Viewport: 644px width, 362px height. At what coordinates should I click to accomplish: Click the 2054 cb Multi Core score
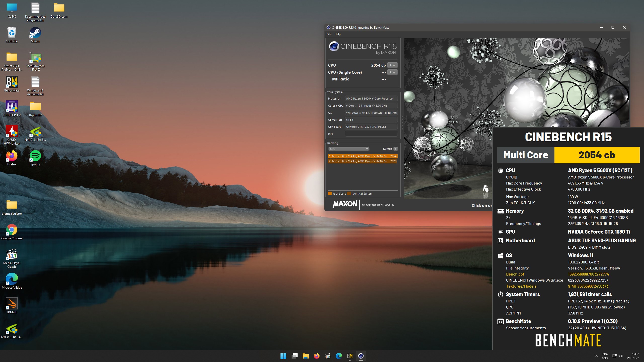[x=597, y=155]
